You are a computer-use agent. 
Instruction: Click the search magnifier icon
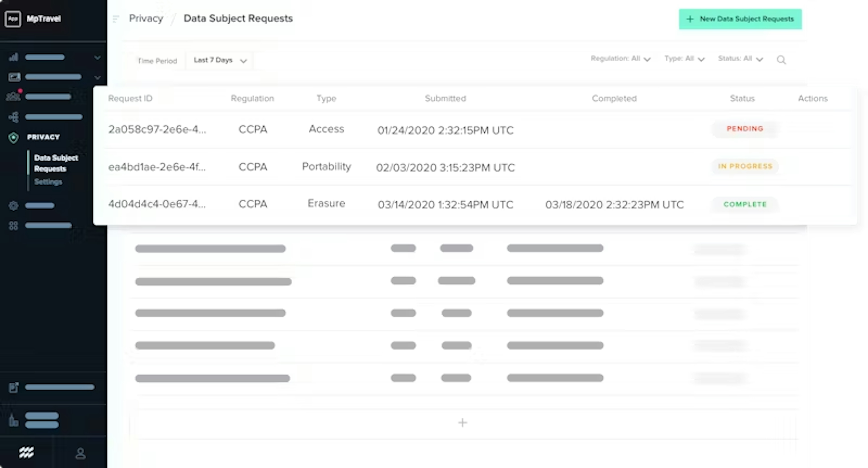point(781,60)
